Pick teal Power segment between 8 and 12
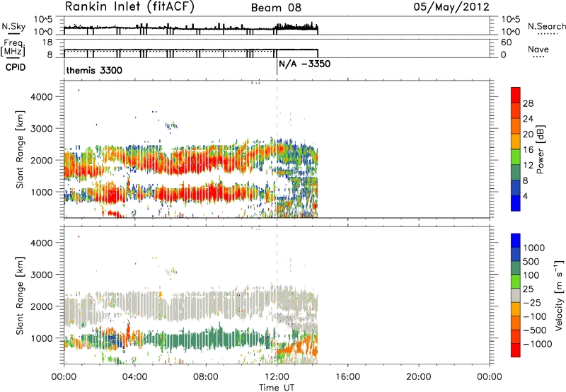The width and height of the screenshot is (566, 392). pos(516,172)
